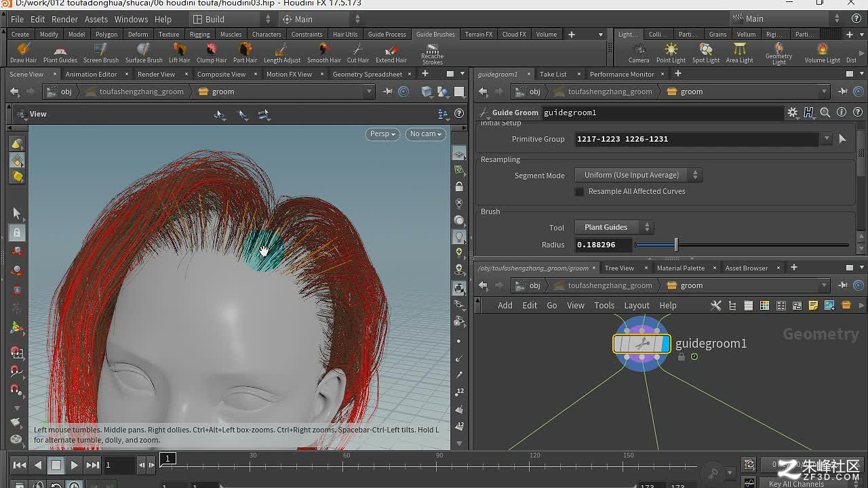
Task: Add a Point Light from the shelf
Action: tap(671, 53)
